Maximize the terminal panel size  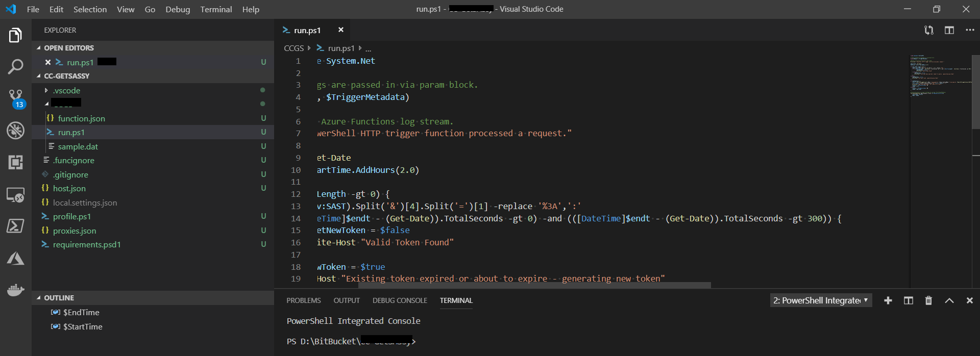pyautogui.click(x=949, y=300)
